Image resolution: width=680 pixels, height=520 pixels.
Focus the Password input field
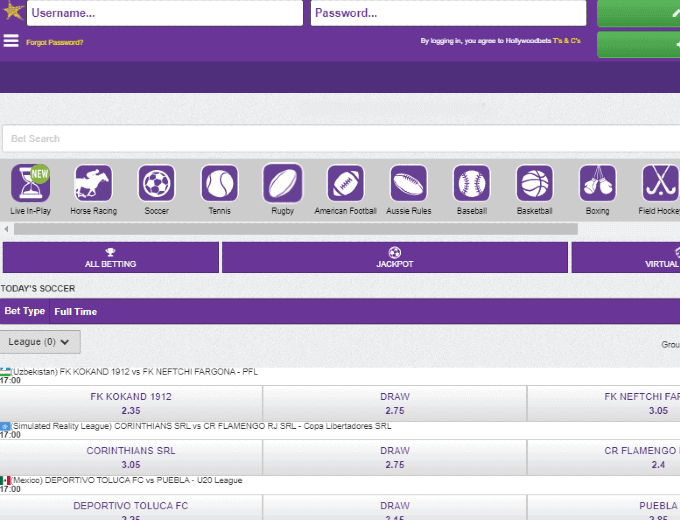click(x=448, y=13)
